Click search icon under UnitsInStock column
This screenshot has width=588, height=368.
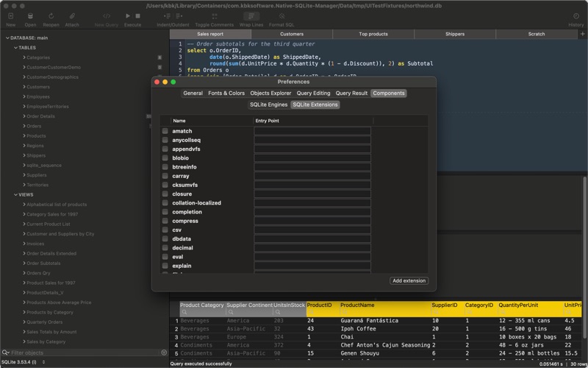coord(278,312)
